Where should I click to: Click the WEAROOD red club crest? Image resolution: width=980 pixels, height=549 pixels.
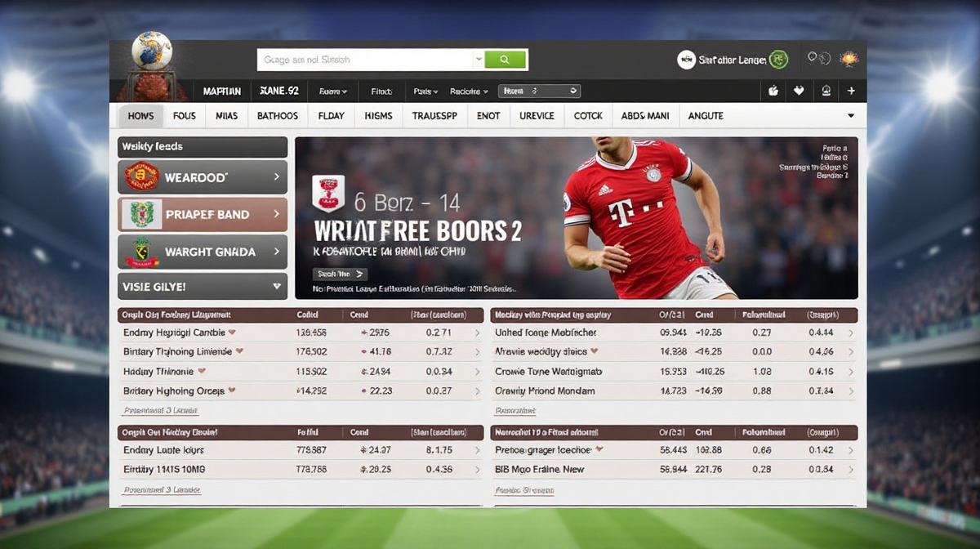[141, 176]
